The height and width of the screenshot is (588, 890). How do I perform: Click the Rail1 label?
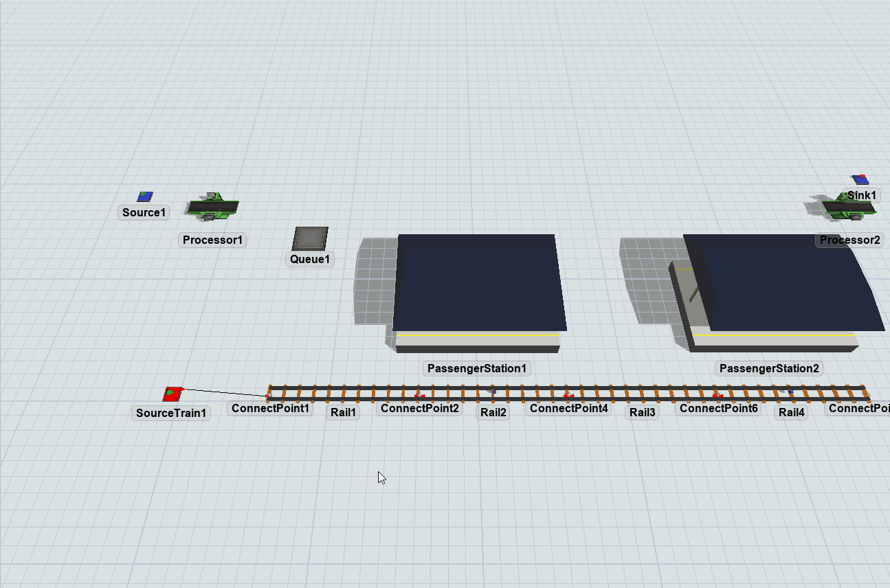(344, 413)
